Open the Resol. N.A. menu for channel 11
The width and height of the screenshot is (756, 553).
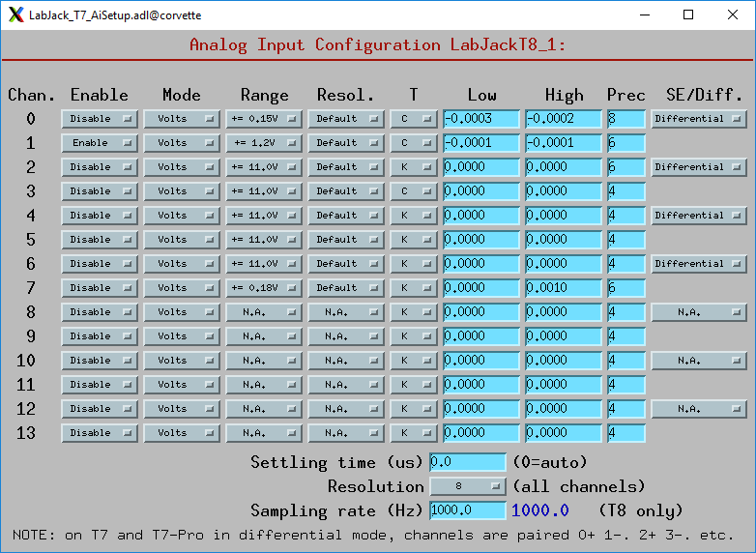click(x=346, y=384)
